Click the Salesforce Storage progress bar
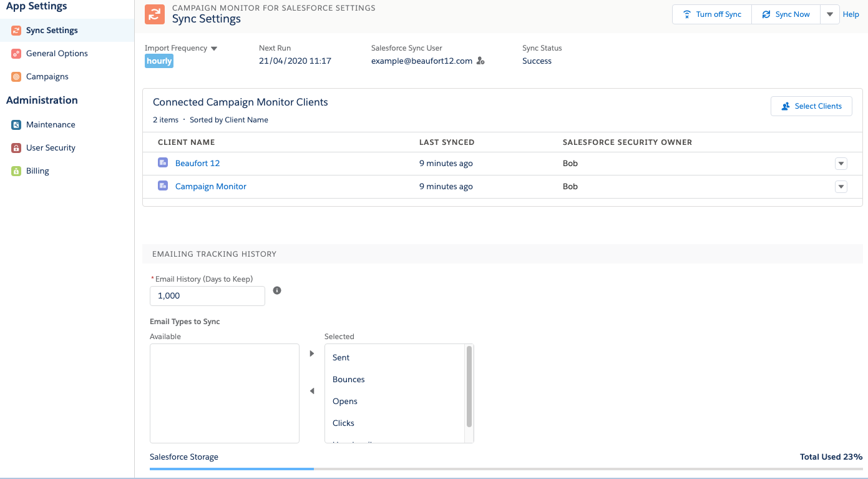 [506, 468]
